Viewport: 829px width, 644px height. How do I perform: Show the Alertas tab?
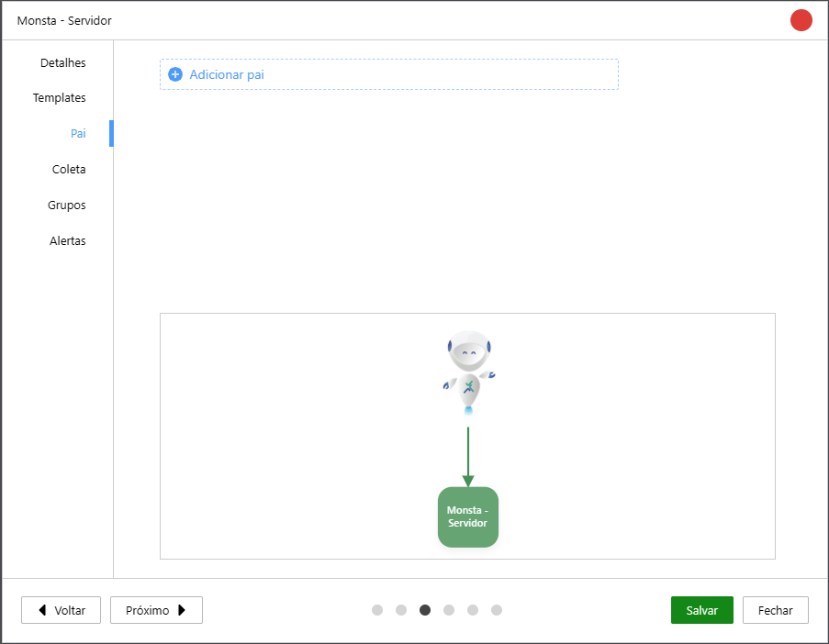pyautogui.click(x=67, y=241)
